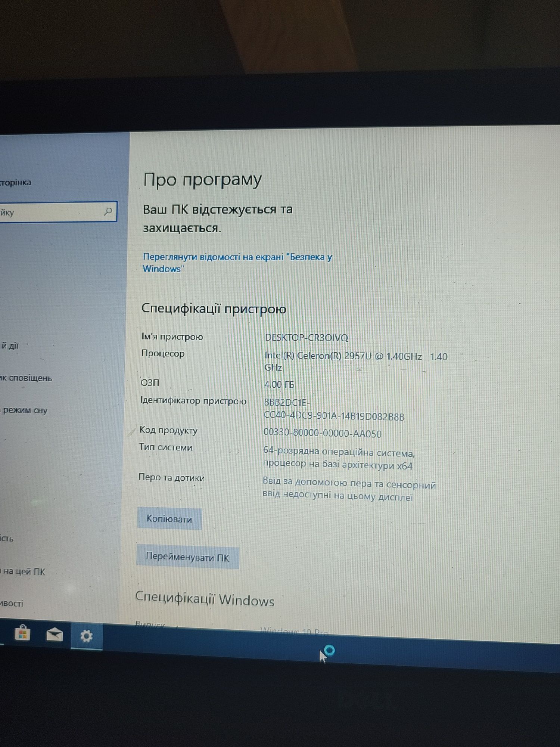Viewport: 560px width, 747px height.
Task: Click the "64-розрядна операційна система" value
Action: 339,459
